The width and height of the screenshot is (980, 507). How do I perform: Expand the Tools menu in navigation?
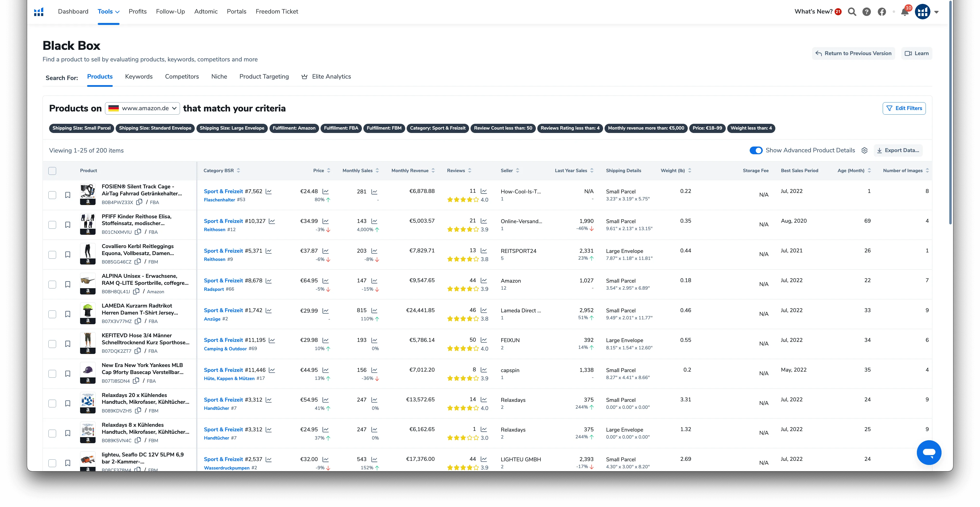[108, 11]
